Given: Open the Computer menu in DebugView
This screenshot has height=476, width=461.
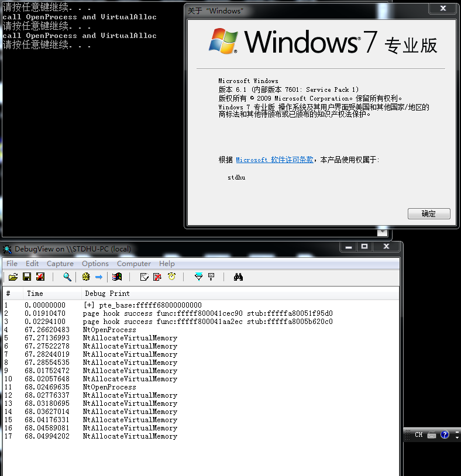Looking at the screenshot, I should pyautogui.click(x=134, y=264).
